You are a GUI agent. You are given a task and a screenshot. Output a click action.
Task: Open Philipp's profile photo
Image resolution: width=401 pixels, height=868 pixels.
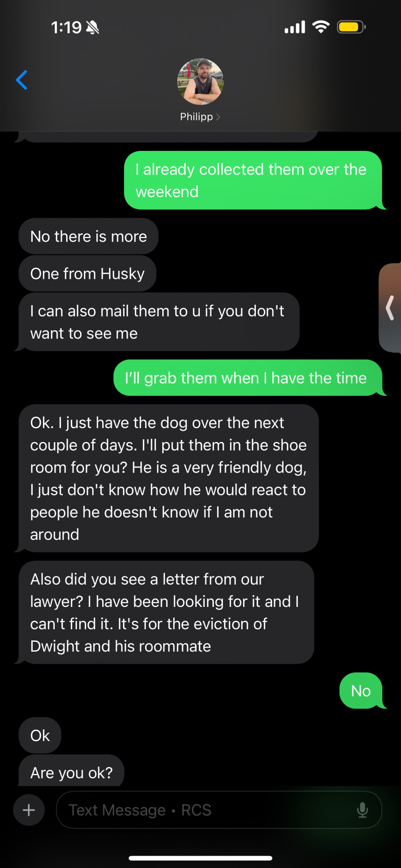tap(200, 81)
